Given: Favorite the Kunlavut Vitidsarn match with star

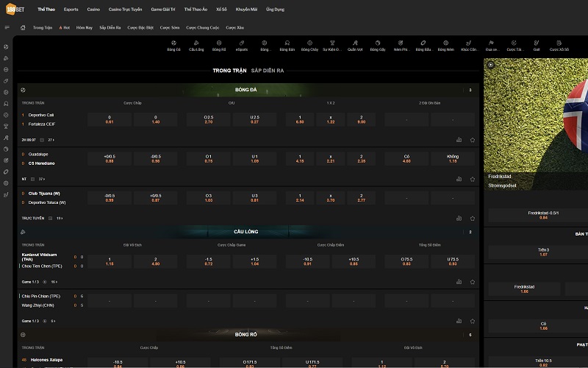Looking at the screenshot, I should 473,281.
